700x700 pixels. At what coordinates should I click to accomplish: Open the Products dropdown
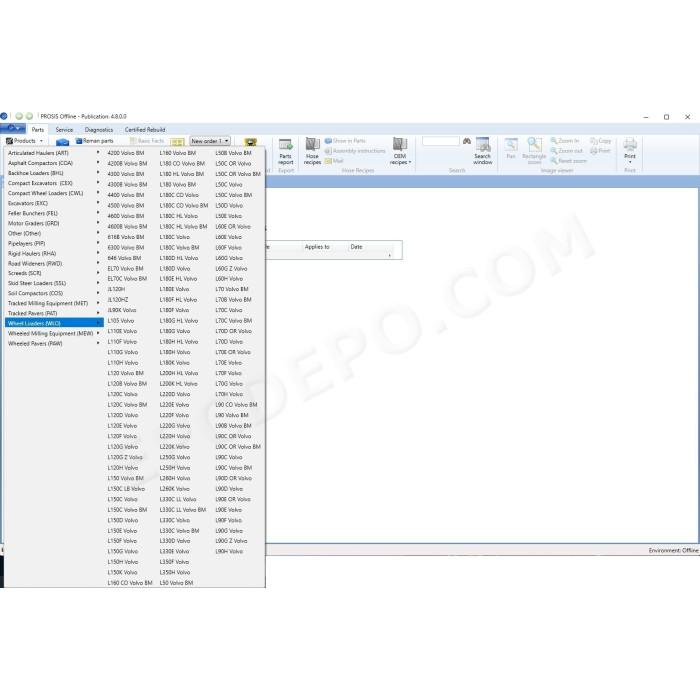click(x=25, y=141)
